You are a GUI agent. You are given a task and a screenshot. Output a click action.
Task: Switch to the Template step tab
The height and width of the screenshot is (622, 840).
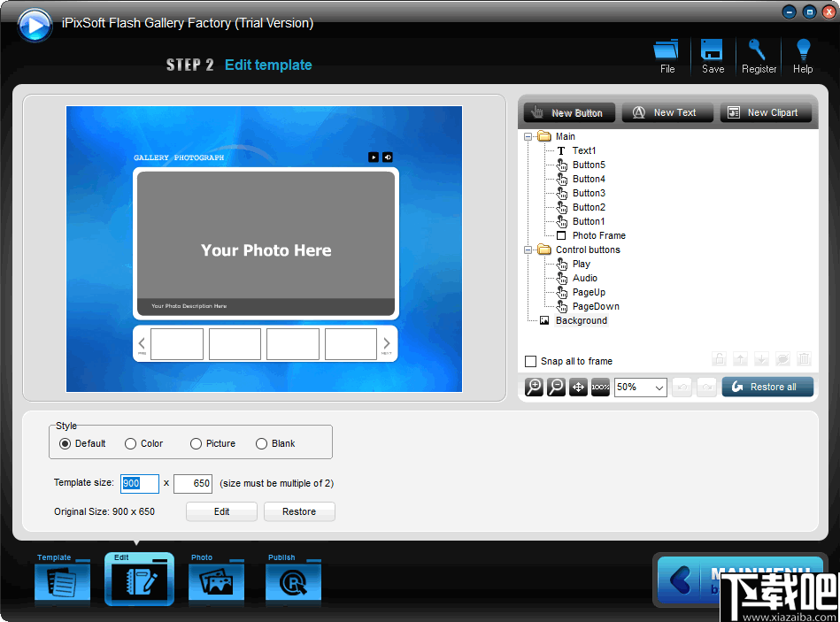62,579
